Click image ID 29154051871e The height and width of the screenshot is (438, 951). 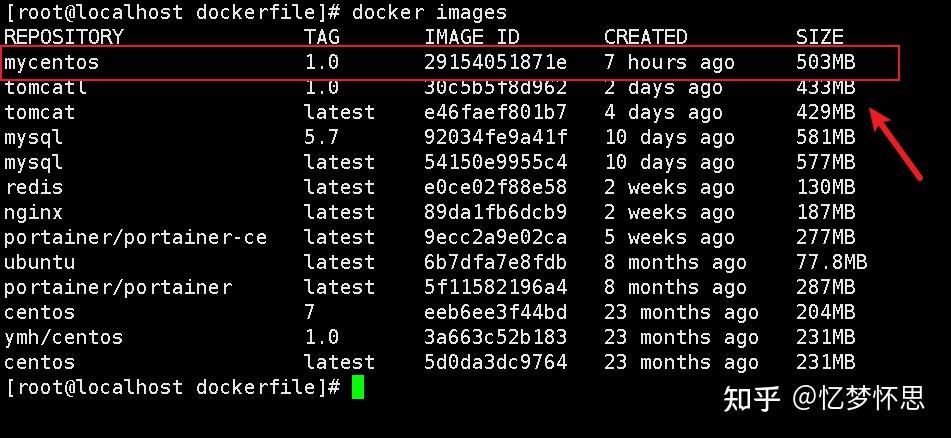pyautogui.click(x=495, y=62)
